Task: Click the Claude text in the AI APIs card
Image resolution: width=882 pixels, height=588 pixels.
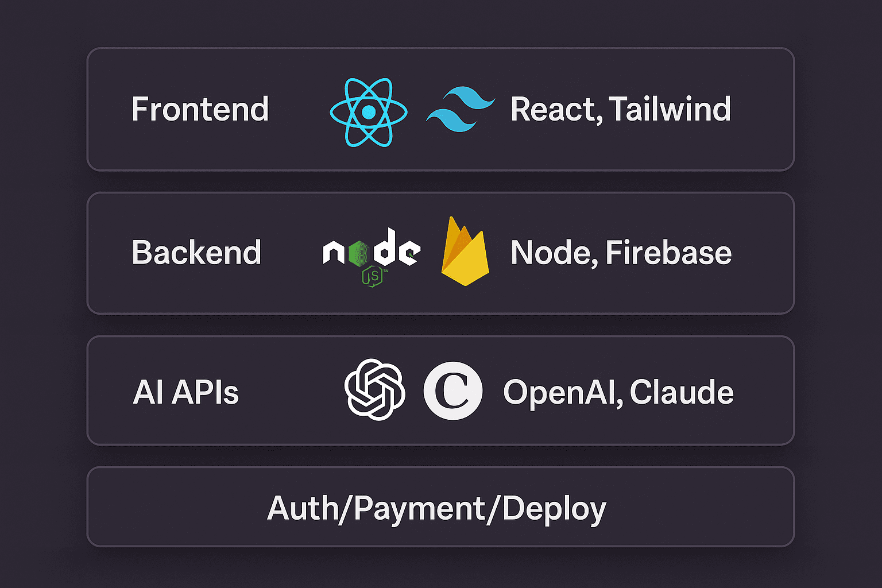Action: click(682, 393)
